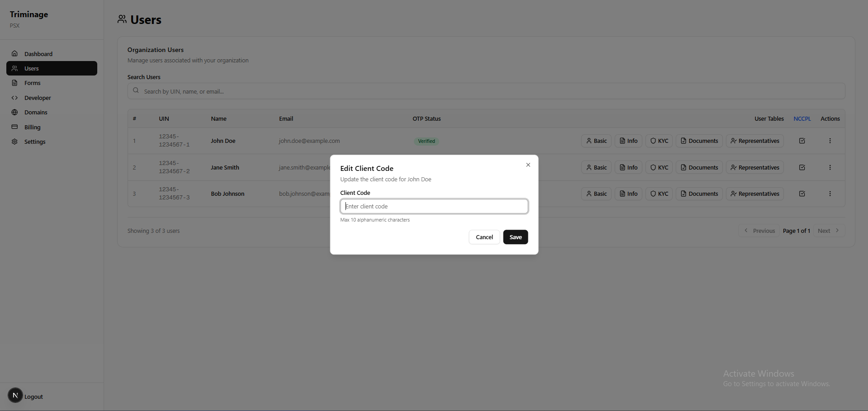The height and width of the screenshot is (411, 868).
Task: Toggle the User Tables checkbox for Jane Smith
Action: click(802, 167)
